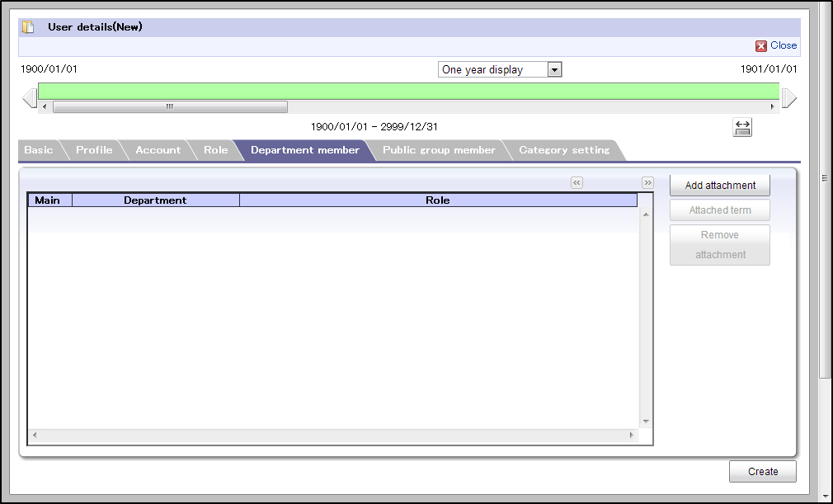
Task: Click the timeline scrollbar right arrow
Action: [x=773, y=106]
